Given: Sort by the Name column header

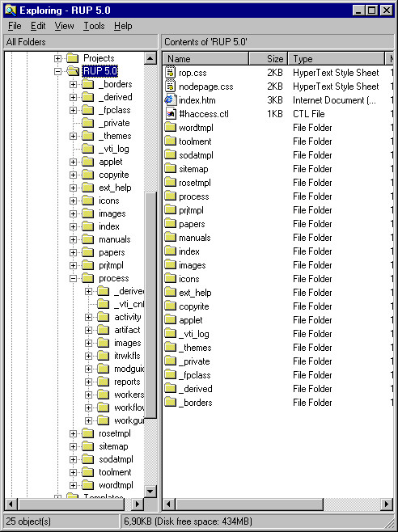Looking at the screenshot, I should click(x=205, y=59).
